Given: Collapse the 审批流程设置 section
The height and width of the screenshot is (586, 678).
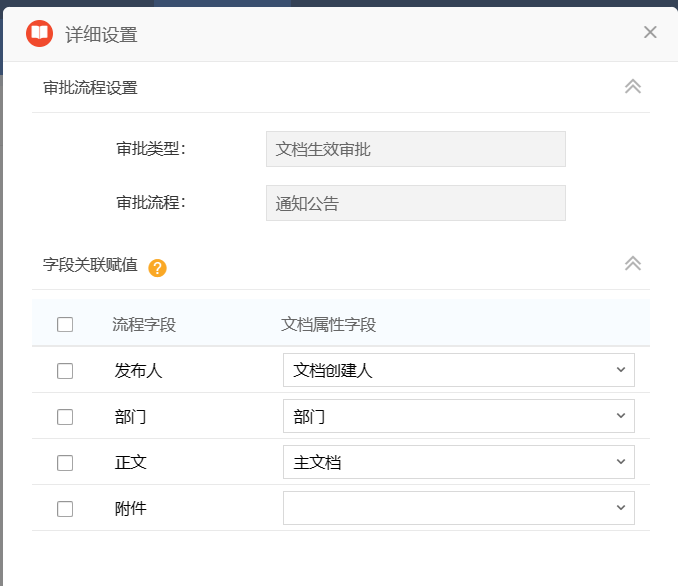Looking at the screenshot, I should click(x=632, y=87).
